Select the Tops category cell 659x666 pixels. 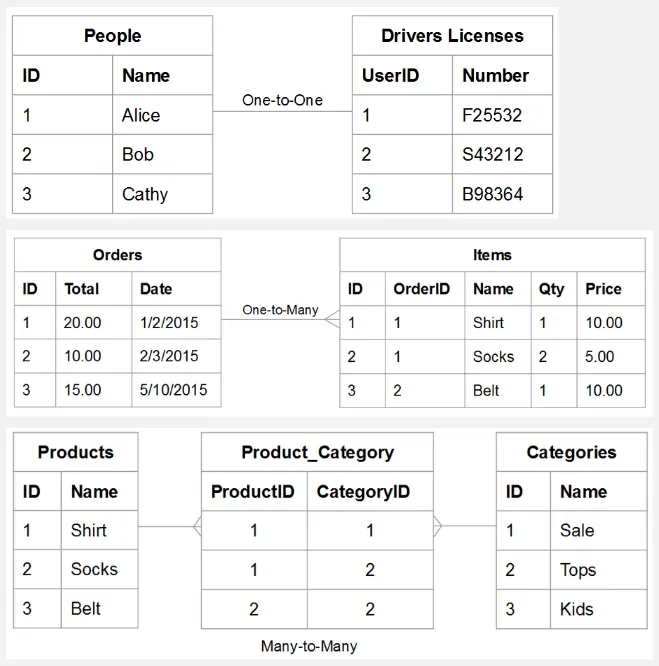(578, 570)
